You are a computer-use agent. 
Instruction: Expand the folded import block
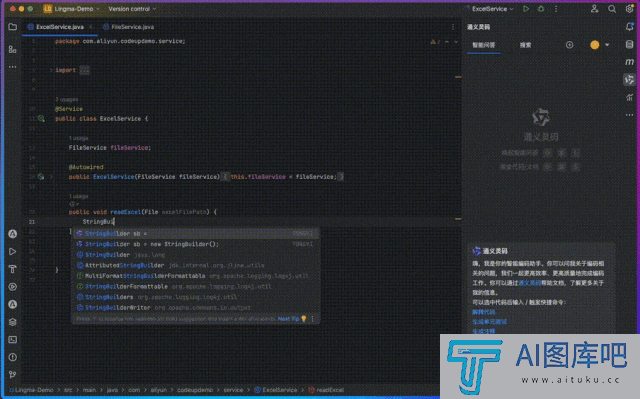[84, 70]
